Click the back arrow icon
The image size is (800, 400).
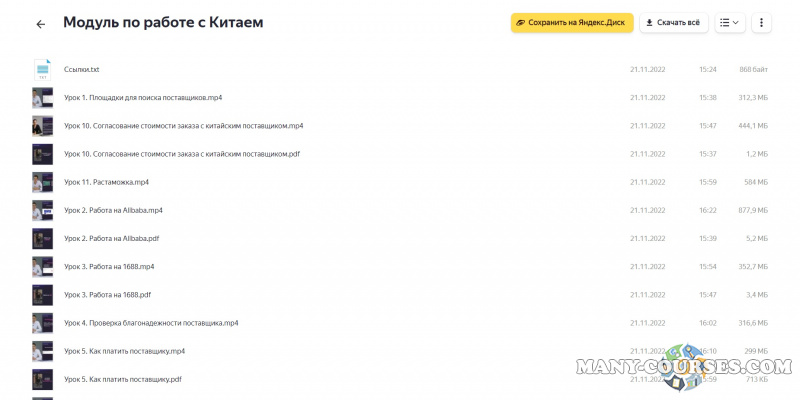[x=40, y=24]
